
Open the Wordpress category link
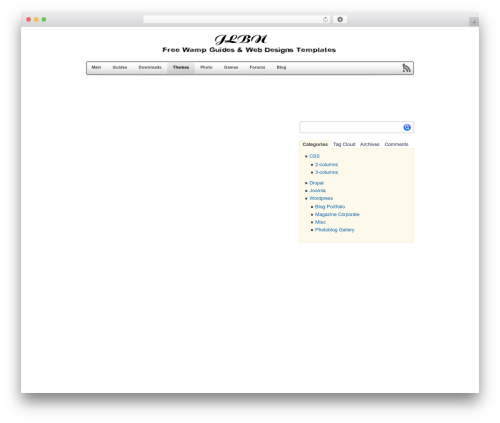[321, 198]
